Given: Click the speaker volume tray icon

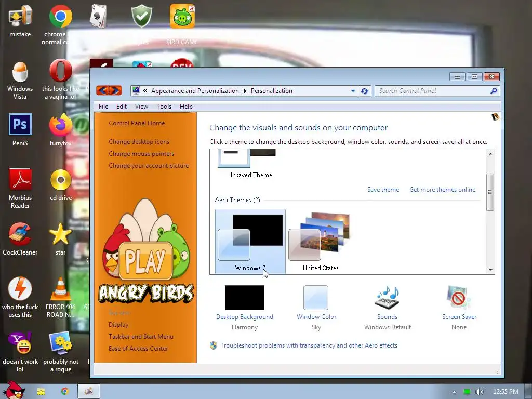Looking at the screenshot, I should [x=479, y=392].
